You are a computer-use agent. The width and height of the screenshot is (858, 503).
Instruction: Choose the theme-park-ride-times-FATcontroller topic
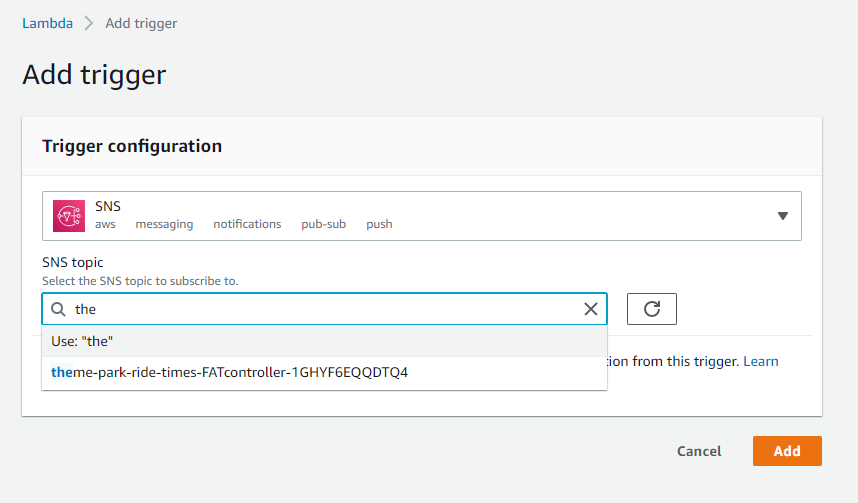pyautogui.click(x=324, y=373)
